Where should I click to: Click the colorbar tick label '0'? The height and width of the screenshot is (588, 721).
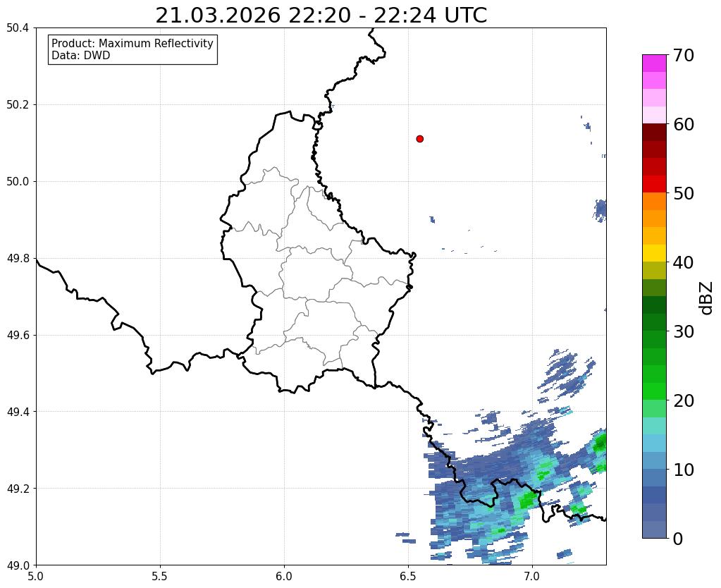coord(678,539)
